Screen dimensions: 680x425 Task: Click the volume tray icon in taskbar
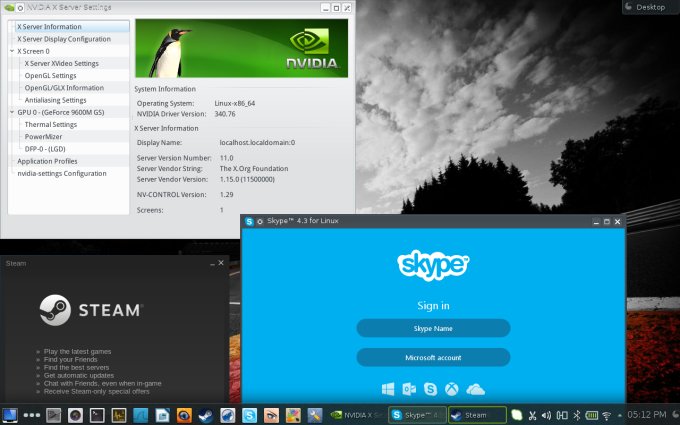pos(547,415)
